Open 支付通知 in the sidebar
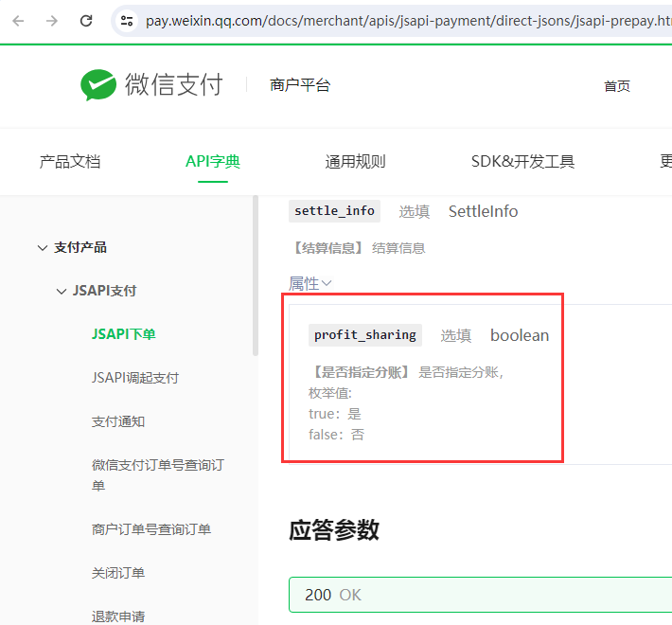Screen dimensions: 672x625 tap(118, 421)
